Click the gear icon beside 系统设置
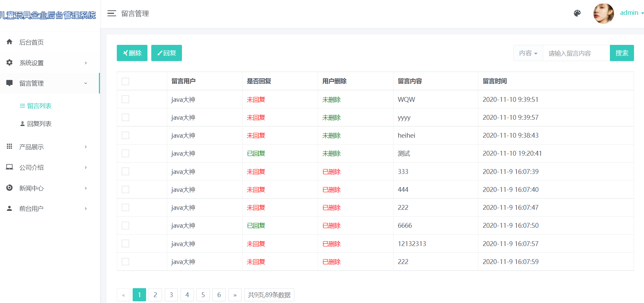The height and width of the screenshot is (303, 644). pyautogui.click(x=9, y=62)
